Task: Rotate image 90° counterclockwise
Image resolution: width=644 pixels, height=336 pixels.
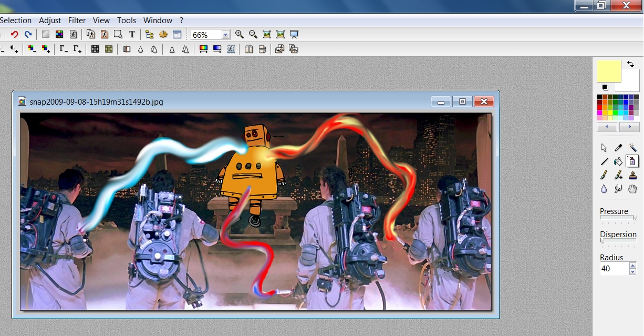Action: pos(280,49)
